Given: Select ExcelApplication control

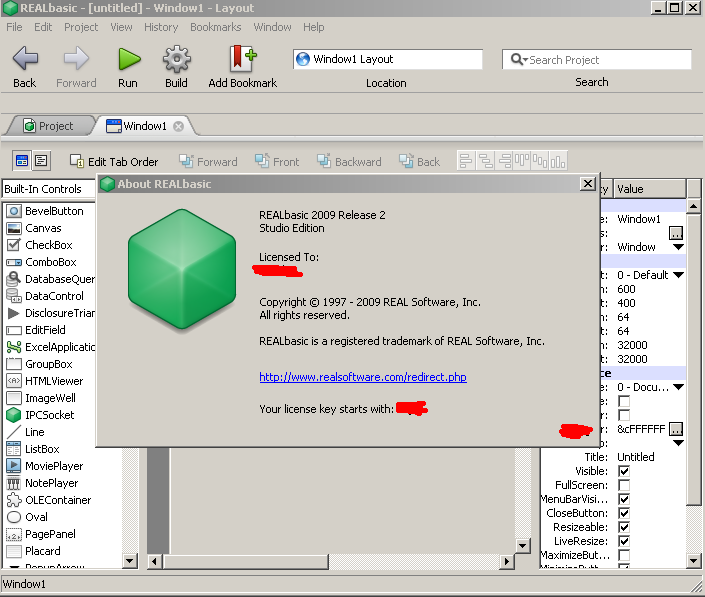Looking at the screenshot, I should 50,347.
